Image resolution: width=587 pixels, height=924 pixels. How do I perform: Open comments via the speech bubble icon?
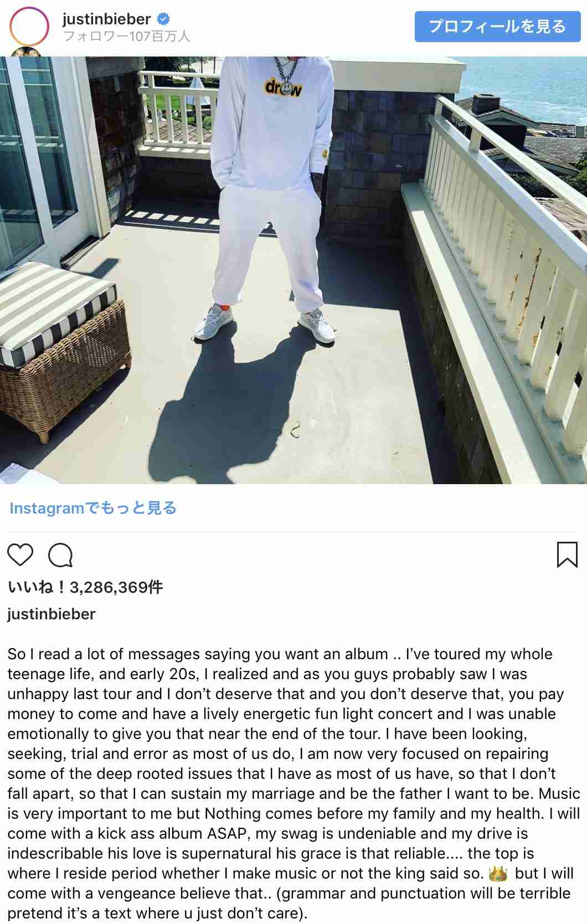60,555
